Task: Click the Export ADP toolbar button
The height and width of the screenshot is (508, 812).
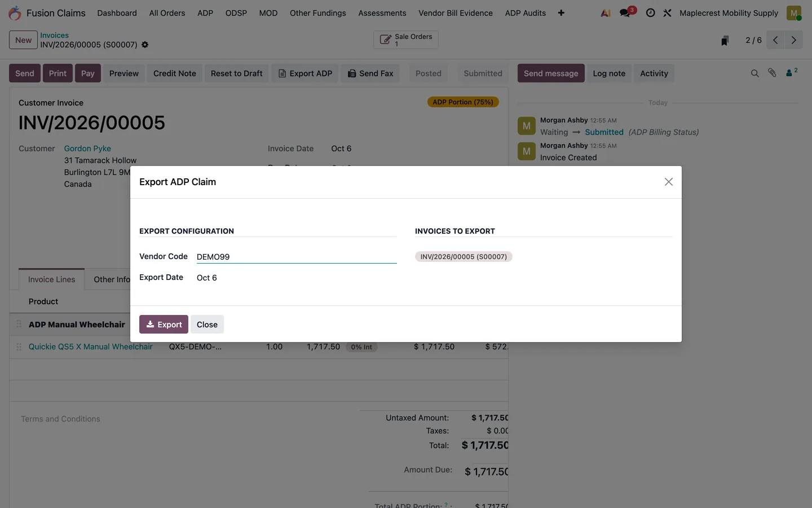Action: pyautogui.click(x=305, y=73)
